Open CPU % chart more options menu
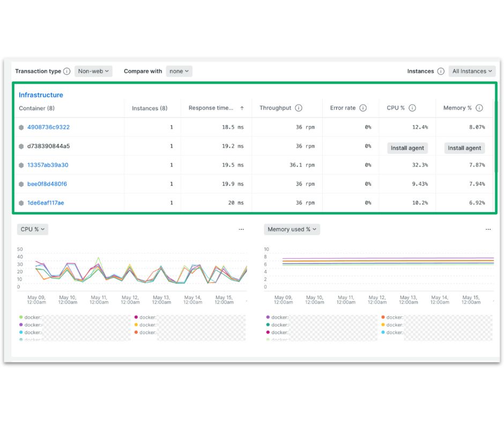The width and height of the screenshot is (504, 423). (241, 229)
